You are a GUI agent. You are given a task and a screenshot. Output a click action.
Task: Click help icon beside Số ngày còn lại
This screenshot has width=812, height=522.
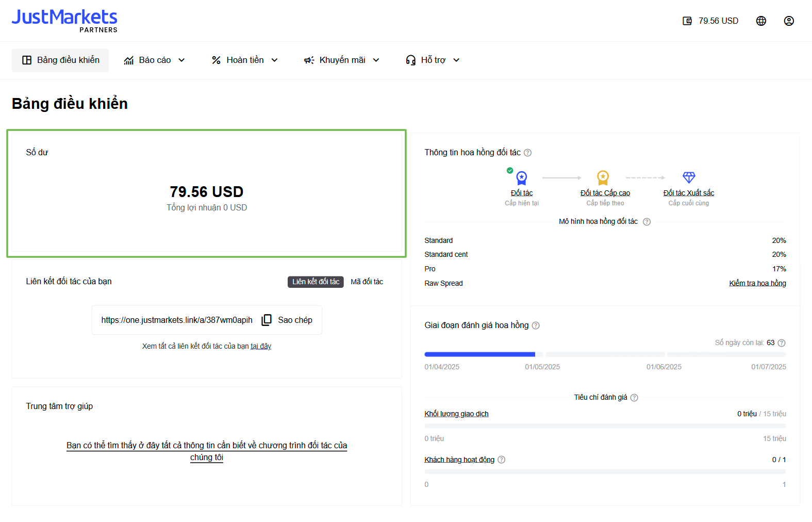(x=781, y=343)
